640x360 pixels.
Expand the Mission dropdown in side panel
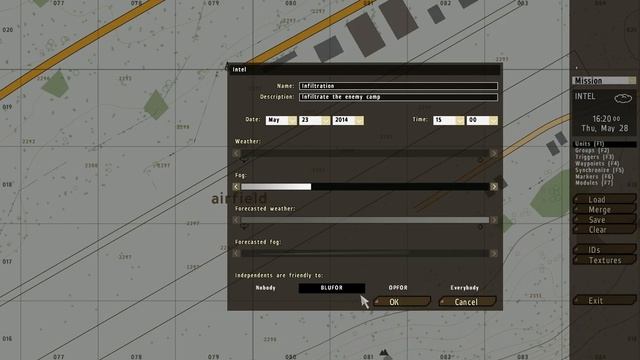[x=604, y=80]
